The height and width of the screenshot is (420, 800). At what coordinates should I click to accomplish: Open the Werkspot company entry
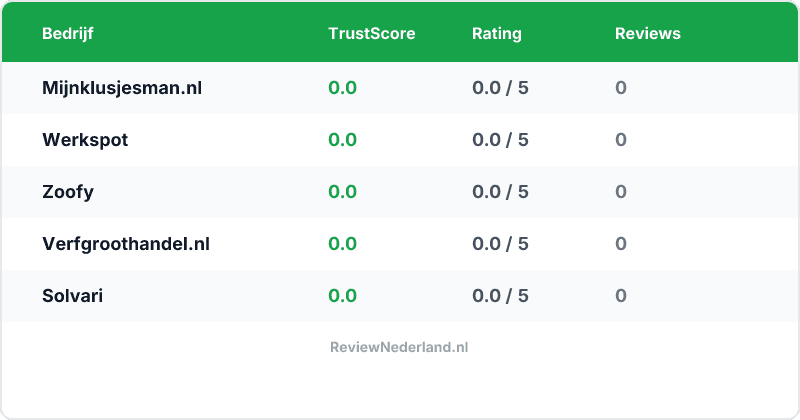click(85, 140)
